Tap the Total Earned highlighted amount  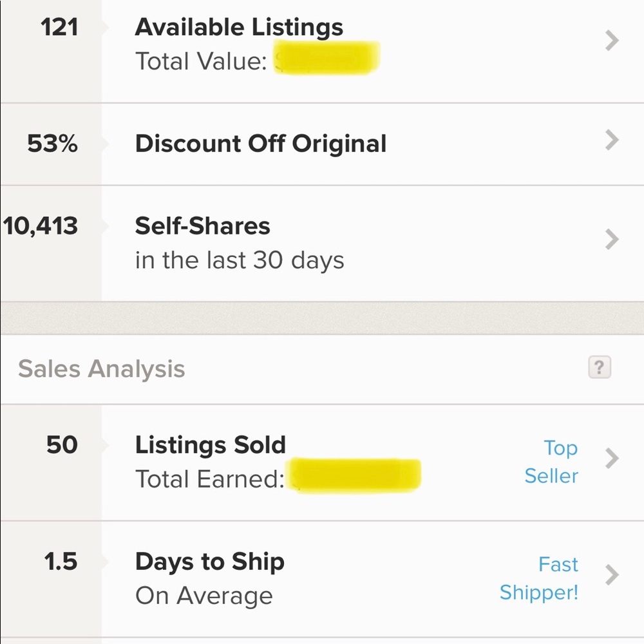tap(354, 476)
